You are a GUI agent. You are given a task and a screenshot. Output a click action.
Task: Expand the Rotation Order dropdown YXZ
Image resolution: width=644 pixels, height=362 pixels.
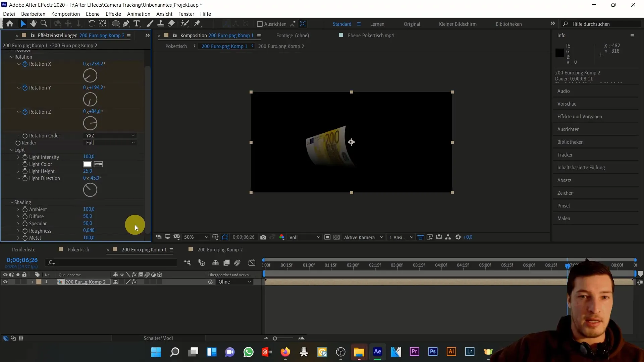point(110,135)
